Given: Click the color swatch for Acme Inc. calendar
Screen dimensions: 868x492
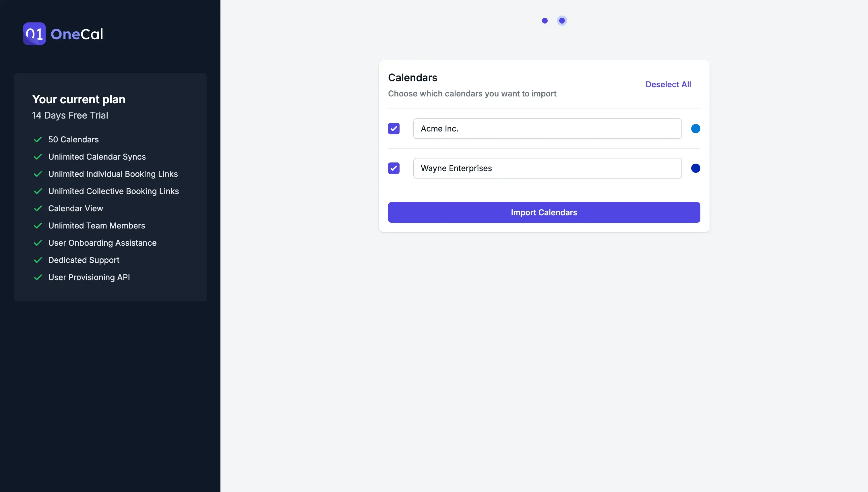Looking at the screenshot, I should (x=696, y=128).
